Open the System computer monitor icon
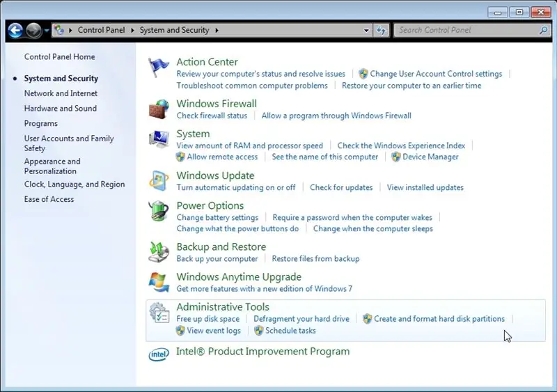The width and height of the screenshot is (557, 392). 159,139
